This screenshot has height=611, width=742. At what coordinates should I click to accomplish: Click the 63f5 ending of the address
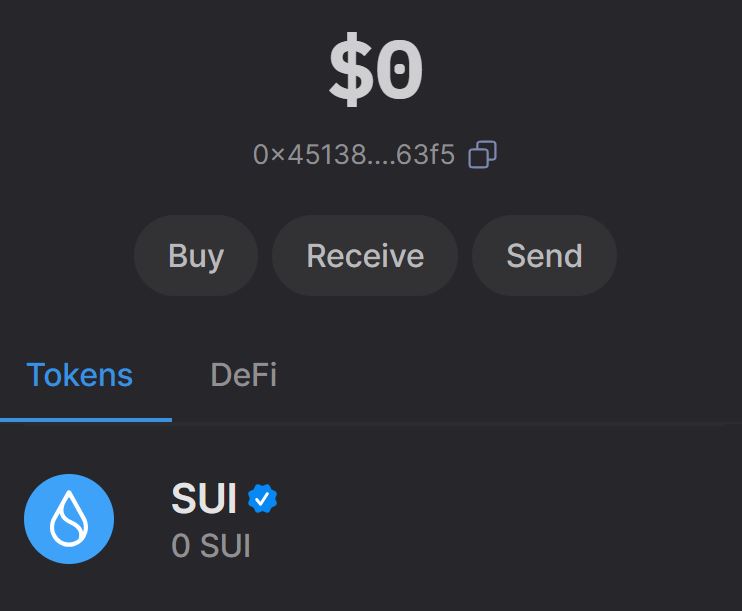point(426,155)
